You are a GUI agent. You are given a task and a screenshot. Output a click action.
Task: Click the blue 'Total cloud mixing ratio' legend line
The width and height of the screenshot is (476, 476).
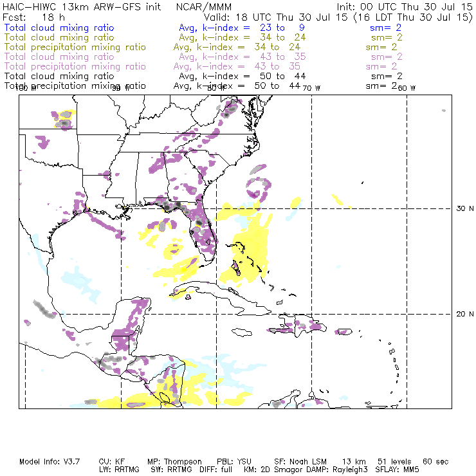pos(59,28)
